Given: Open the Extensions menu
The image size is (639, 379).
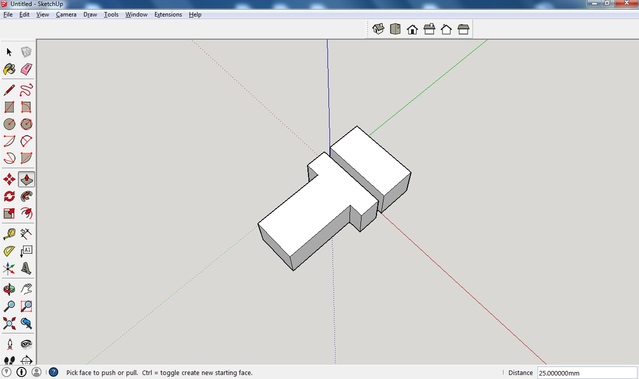Looking at the screenshot, I should (x=168, y=14).
